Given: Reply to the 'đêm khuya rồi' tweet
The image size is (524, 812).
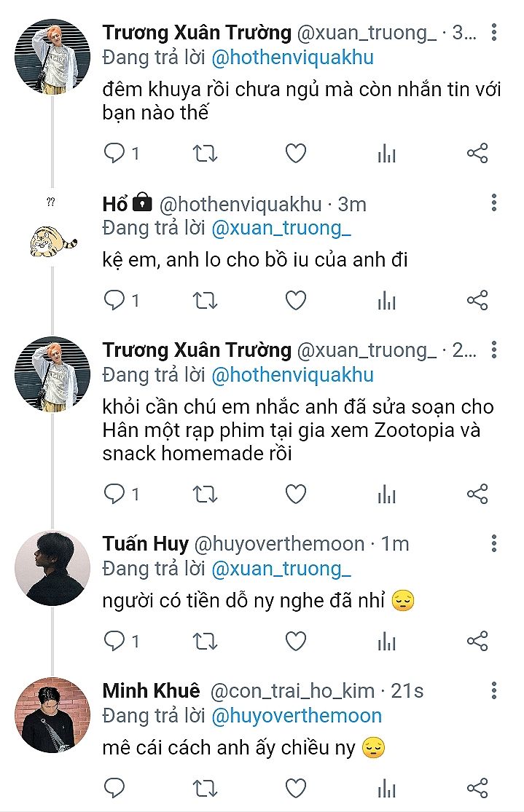Looking at the screenshot, I should point(114,153).
